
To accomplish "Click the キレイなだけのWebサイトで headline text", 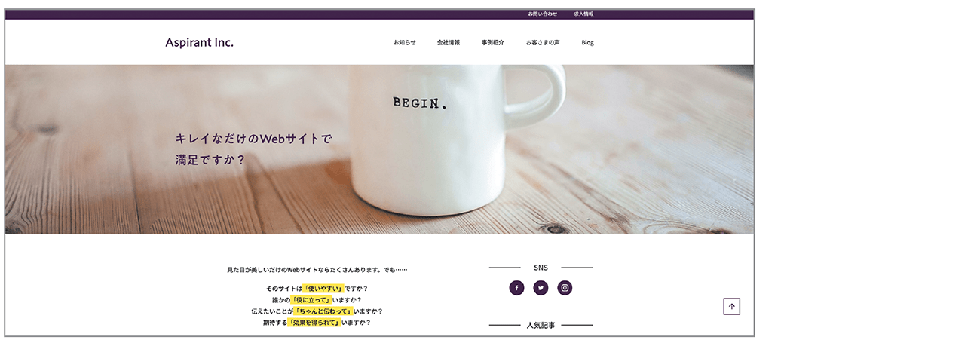I will [253, 139].
